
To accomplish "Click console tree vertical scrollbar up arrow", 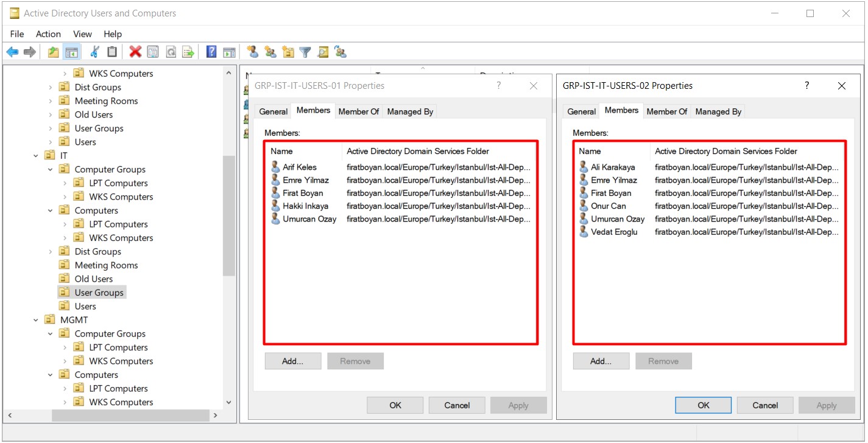I will (229, 73).
